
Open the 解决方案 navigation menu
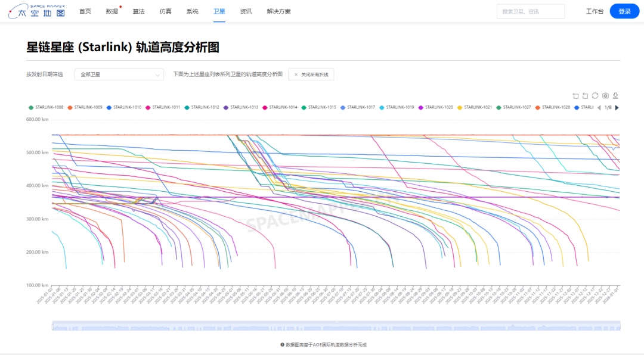point(279,11)
